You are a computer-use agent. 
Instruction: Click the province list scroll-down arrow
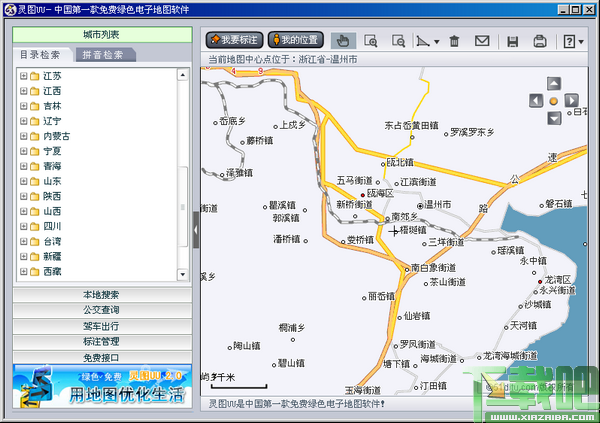[x=183, y=274]
